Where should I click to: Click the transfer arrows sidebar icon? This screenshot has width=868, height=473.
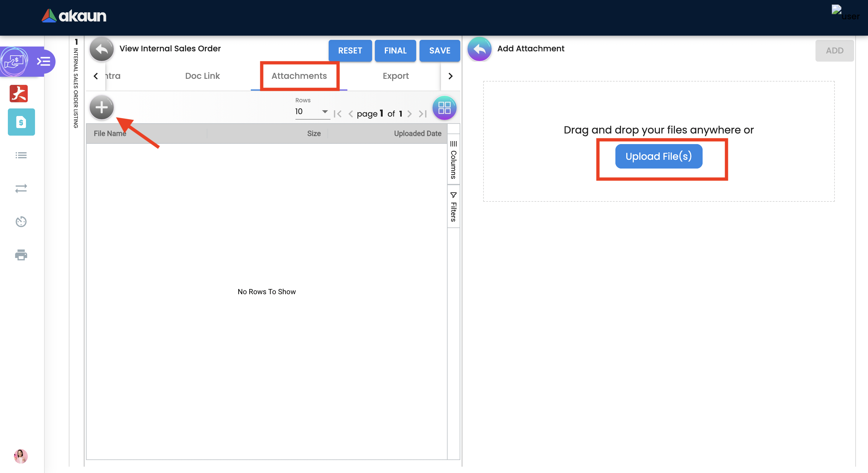click(x=21, y=188)
